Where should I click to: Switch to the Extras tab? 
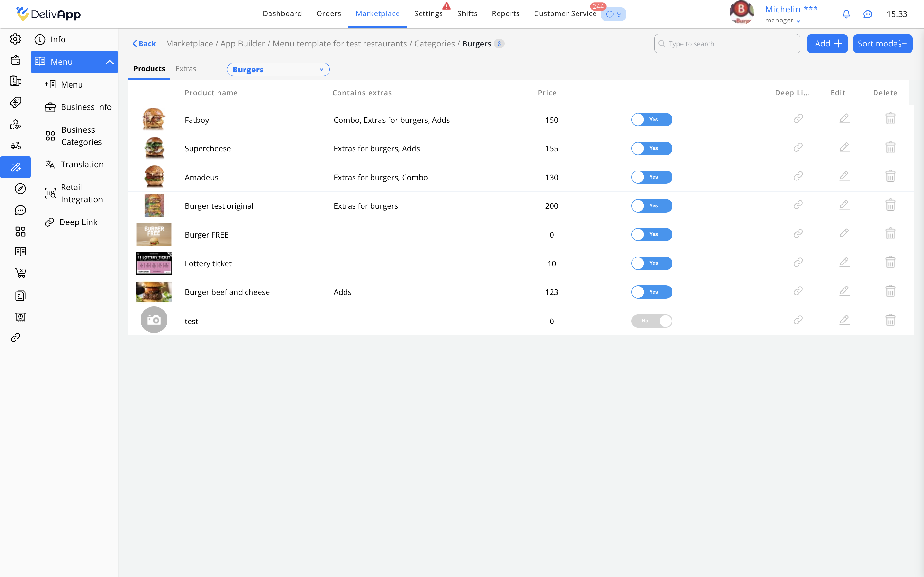point(185,69)
